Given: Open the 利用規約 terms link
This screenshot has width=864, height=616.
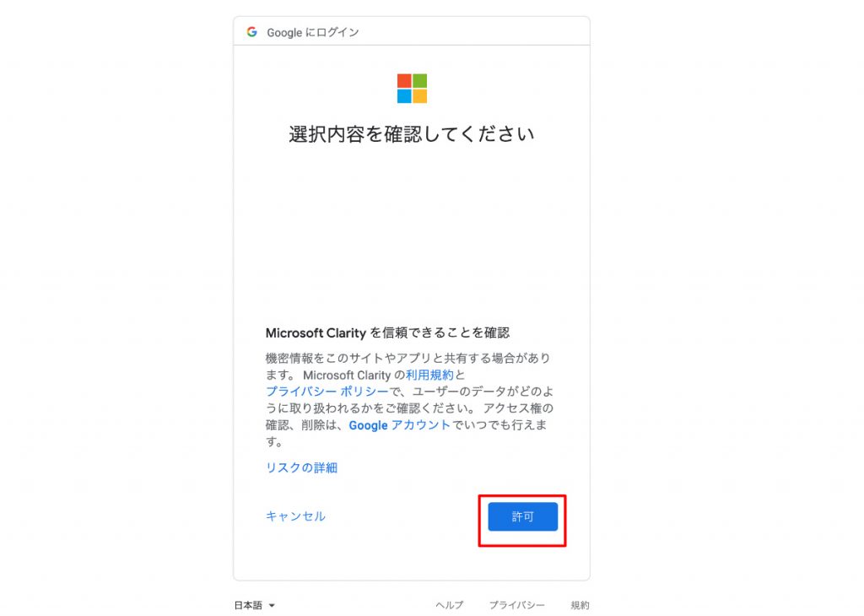Looking at the screenshot, I should coord(429,376).
